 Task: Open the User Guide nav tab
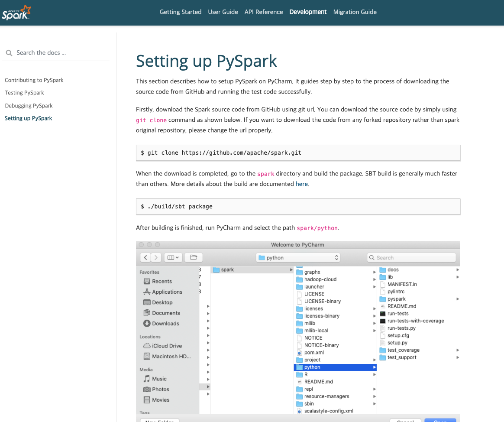pyautogui.click(x=223, y=12)
